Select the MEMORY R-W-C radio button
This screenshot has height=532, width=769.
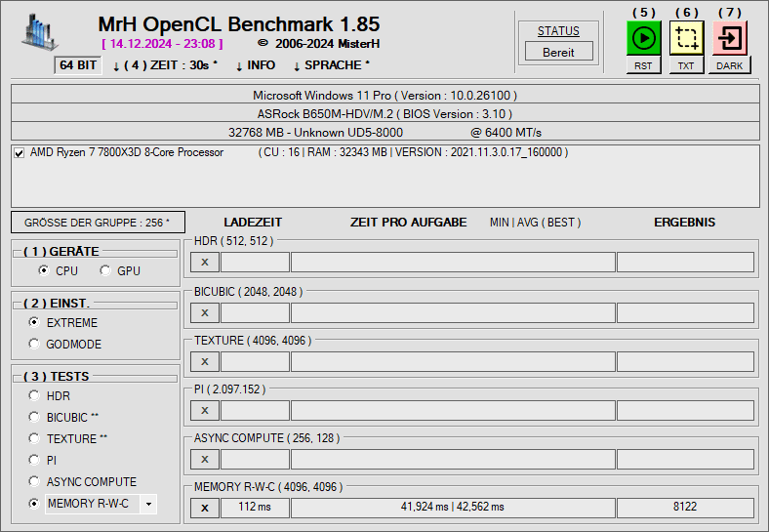pyautogui.click(x=34, y=503)
